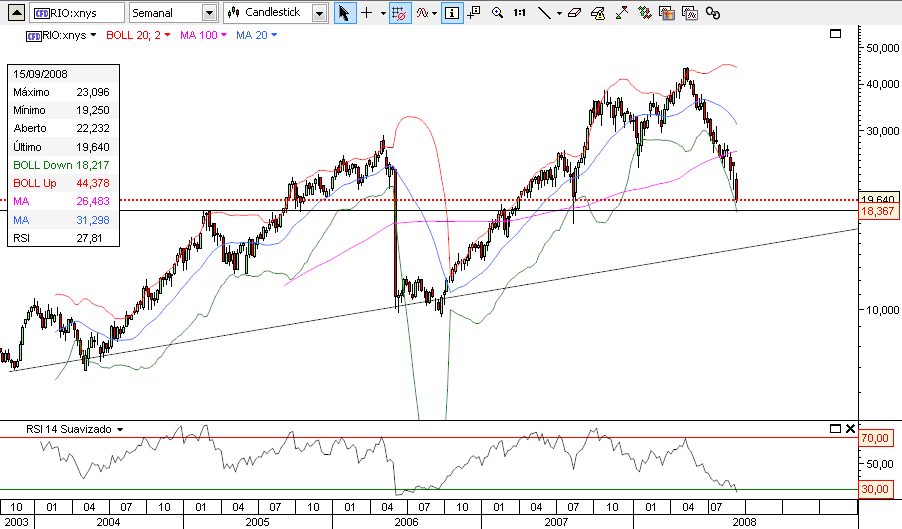The image size is (902, 529).
Task: Click the 15/09/2008 date in info box
Action: [40, 74]
